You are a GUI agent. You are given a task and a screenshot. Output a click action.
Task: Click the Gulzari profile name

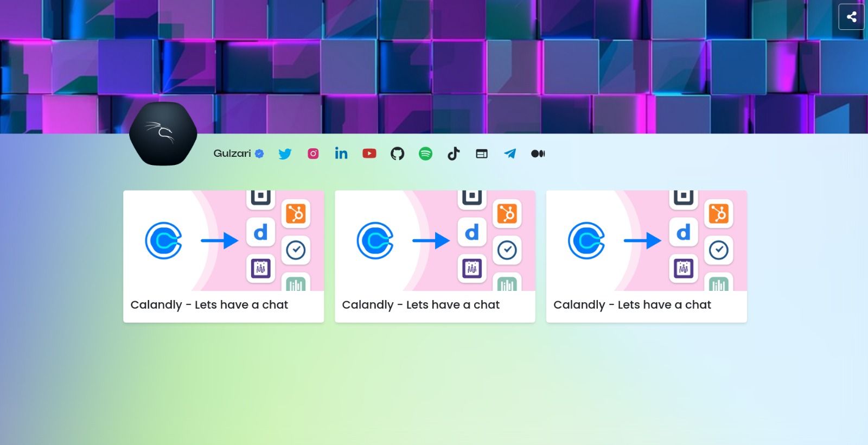232,153
